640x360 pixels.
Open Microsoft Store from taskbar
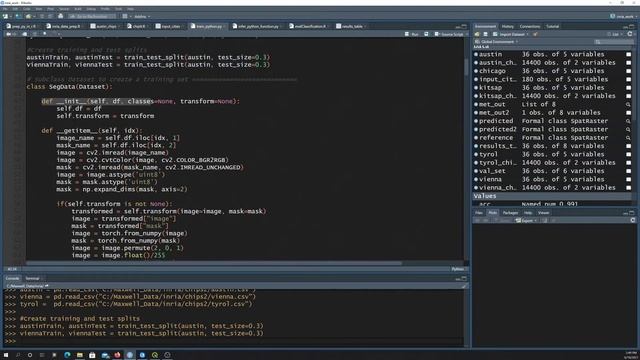coord(92,355)
